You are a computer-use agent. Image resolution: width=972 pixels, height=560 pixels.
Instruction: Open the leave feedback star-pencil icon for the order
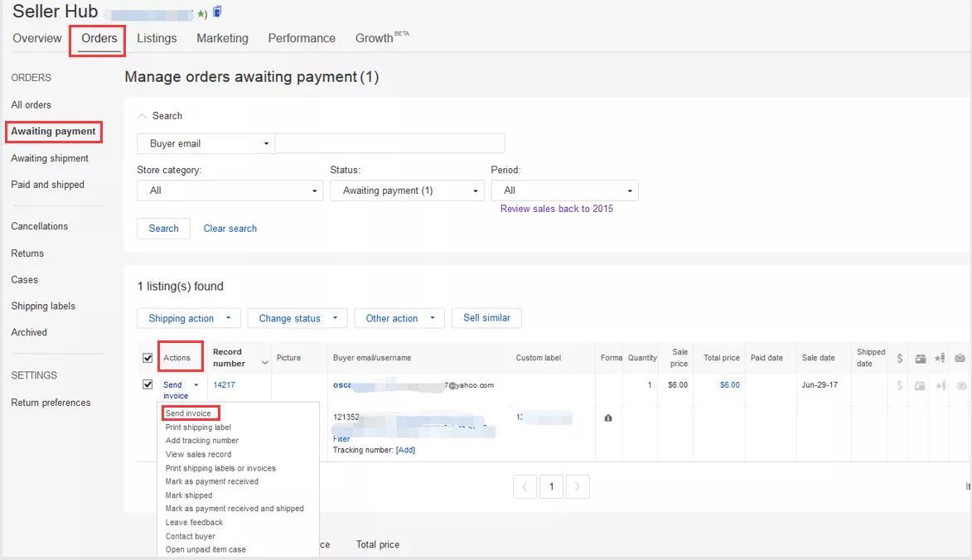tap(941, 386)
